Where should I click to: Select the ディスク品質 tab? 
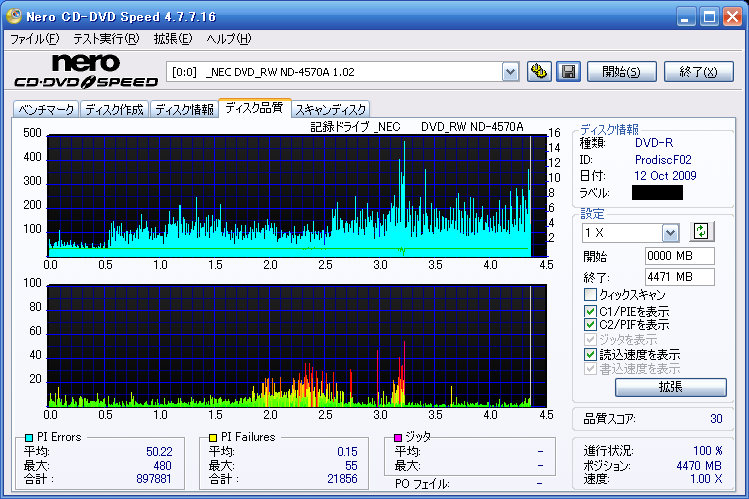click(255, 107)
